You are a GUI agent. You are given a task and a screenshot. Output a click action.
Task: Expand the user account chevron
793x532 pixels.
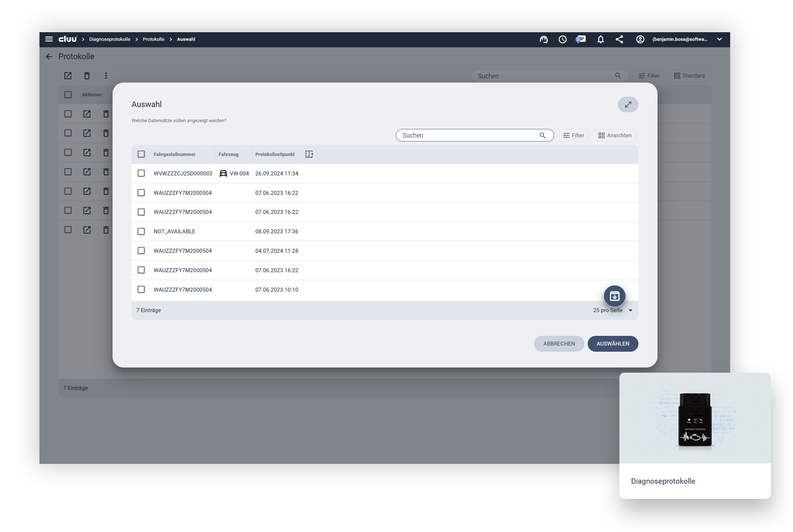coord(719,39)
